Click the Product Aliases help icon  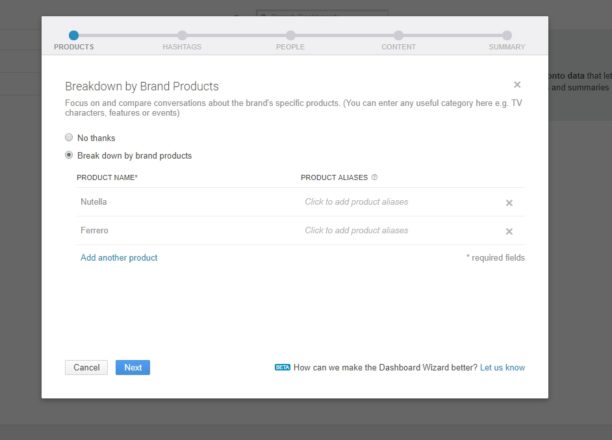(375, 178)
